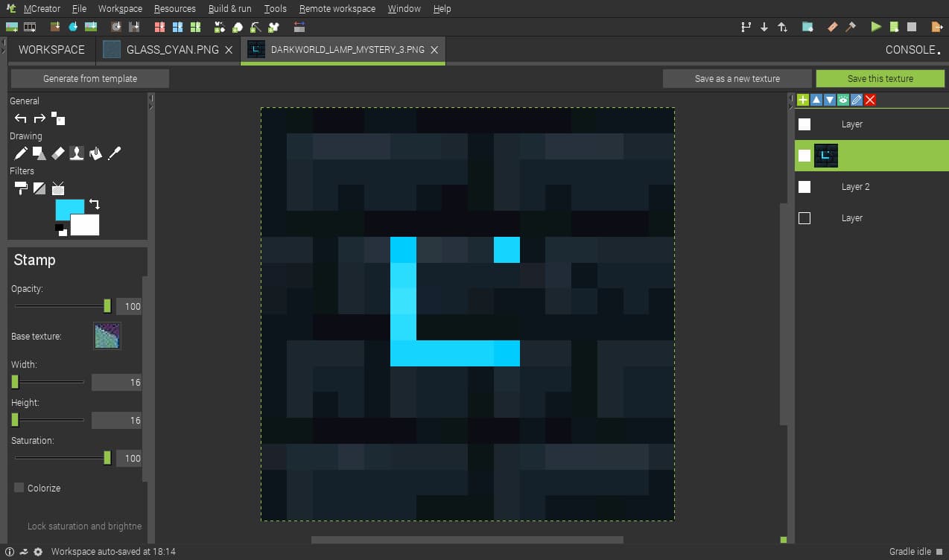This screenshot has width=949, height=560.
Task: Select the Pencil drawing tool
Action: (x=20, y=153)
